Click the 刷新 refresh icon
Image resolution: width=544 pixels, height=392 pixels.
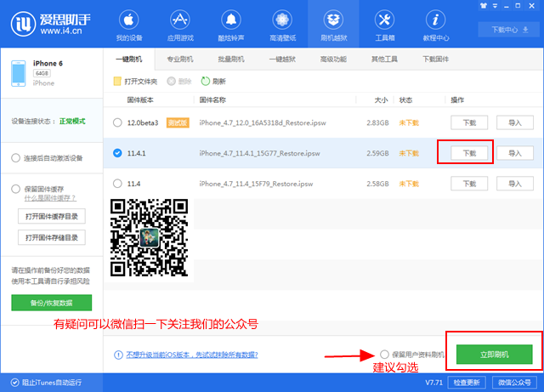click(206, 82)
